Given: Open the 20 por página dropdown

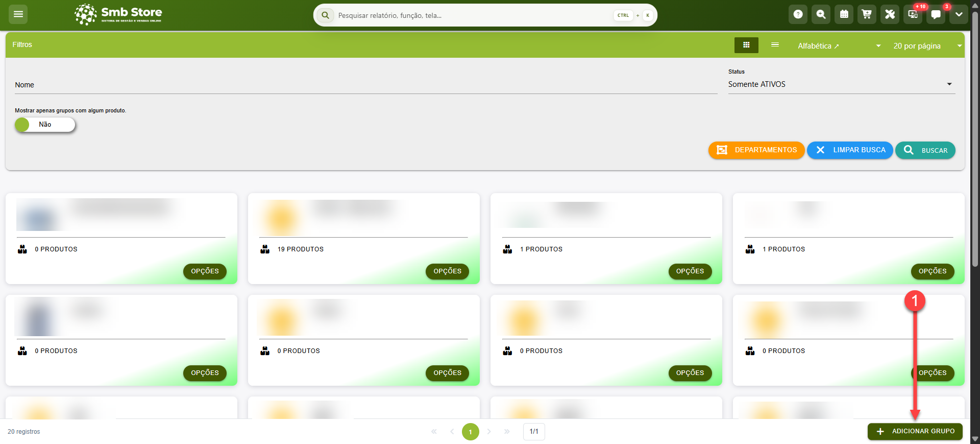Looking at the screenshot, I should tap(927, 46).
